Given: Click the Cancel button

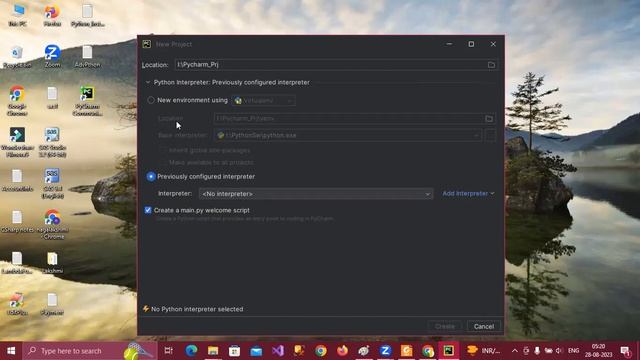Looking at the screenshot, I should 484,327.
